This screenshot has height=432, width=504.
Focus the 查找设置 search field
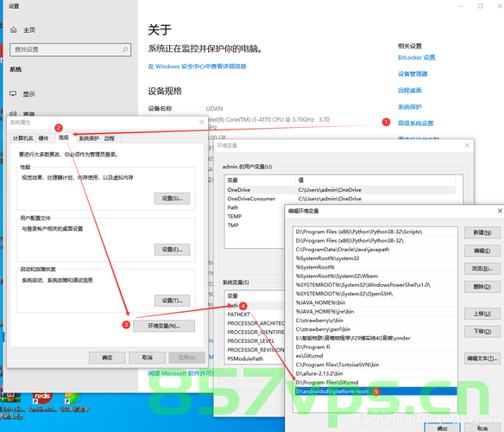point(70,49)
